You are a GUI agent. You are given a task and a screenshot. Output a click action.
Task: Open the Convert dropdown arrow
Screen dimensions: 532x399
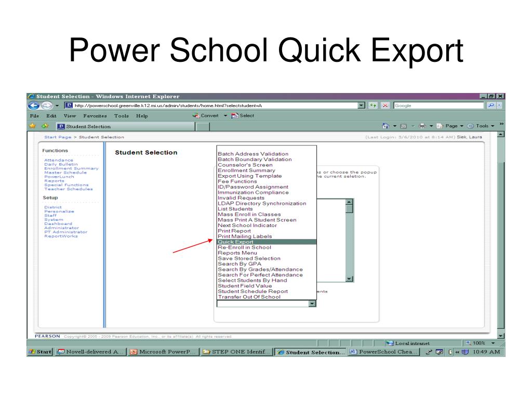(225, 116)
